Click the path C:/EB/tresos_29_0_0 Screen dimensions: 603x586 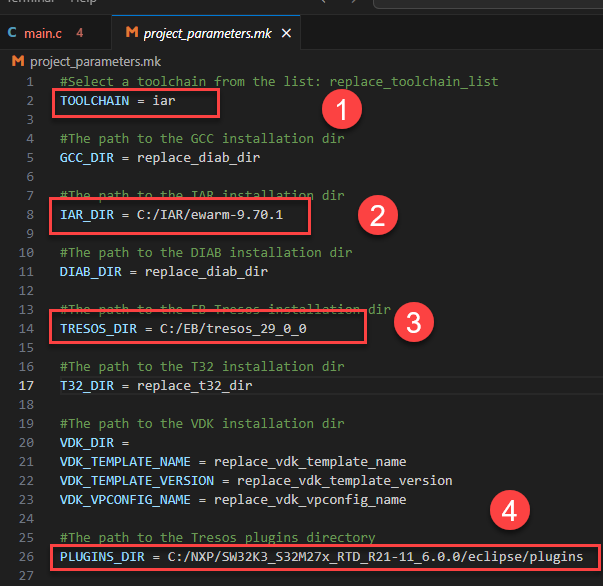click(x=233, y=329)
